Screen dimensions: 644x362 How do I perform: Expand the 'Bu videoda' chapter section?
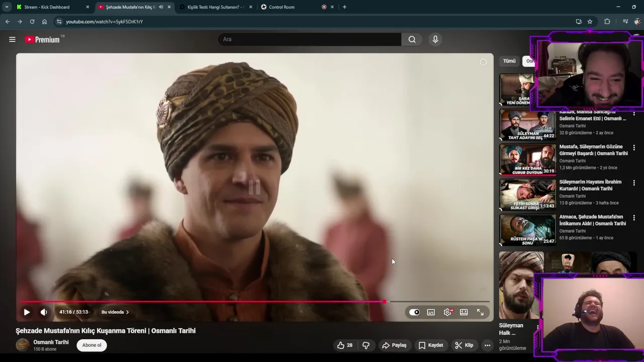pos(115,312)
